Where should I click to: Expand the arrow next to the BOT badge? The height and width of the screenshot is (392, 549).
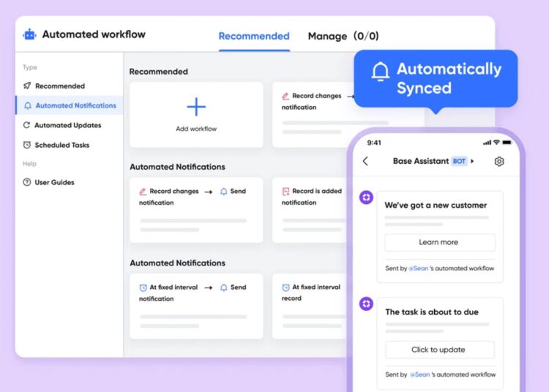click(x=472, y=161)
